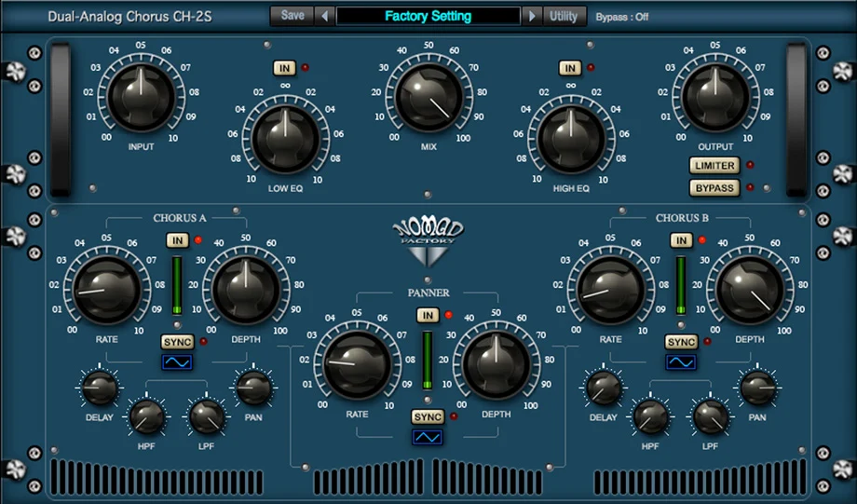Viewport: 857px width, 504px height.
Task: Click the HIGH EQ IN red LED
Action: click(591, 68)
